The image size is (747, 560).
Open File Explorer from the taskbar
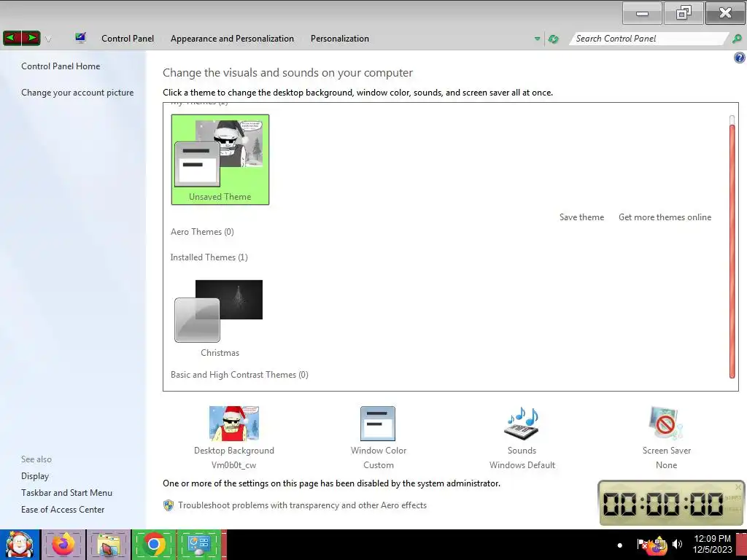(x=109, y=545)
